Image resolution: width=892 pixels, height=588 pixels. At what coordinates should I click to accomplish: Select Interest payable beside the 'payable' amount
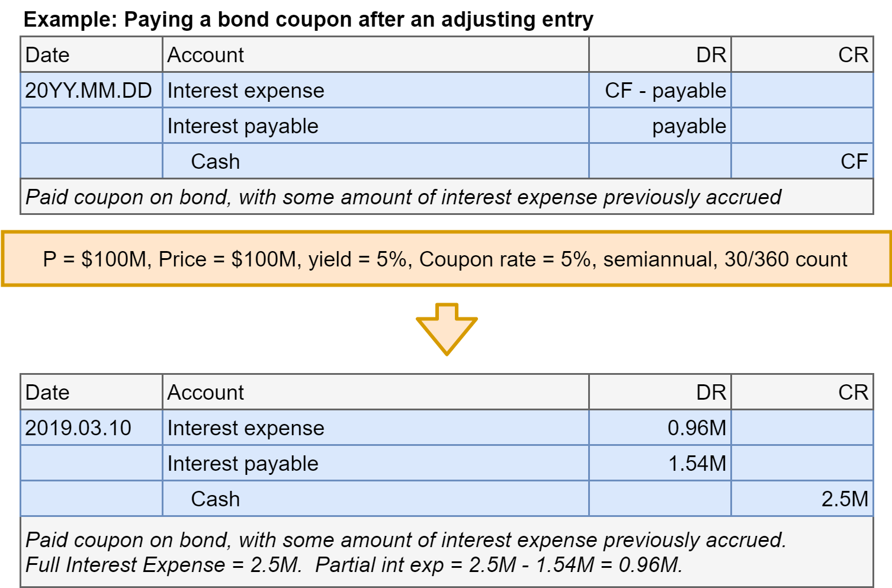coord(243,126)
